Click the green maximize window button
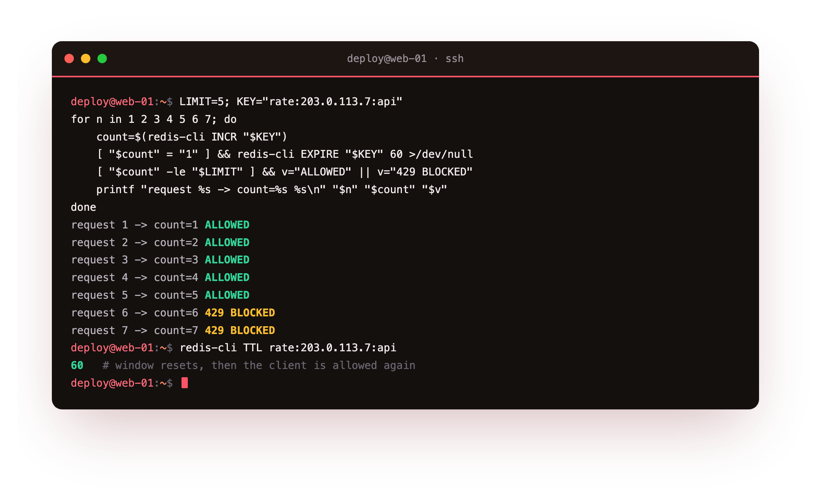Image resolution: width=827 pixels, height=504 pixels. [102, 58]
